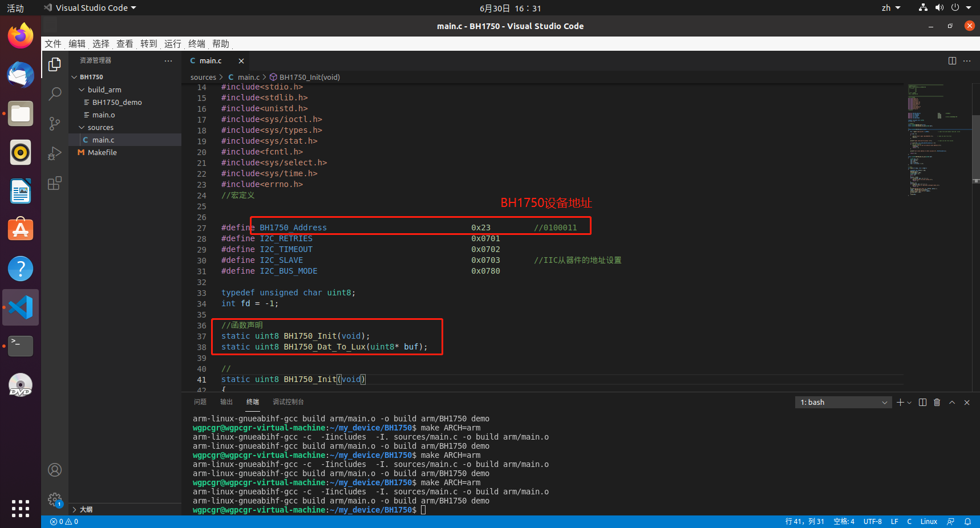Click the feedback icon in status bar

(950, 522)
